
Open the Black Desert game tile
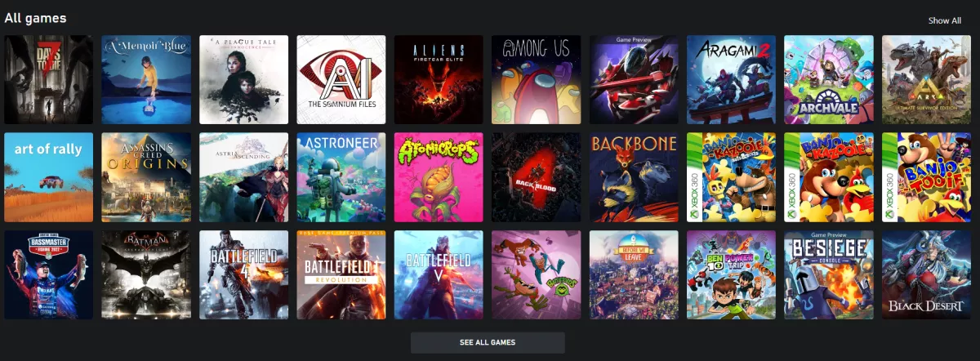[926, 274]
